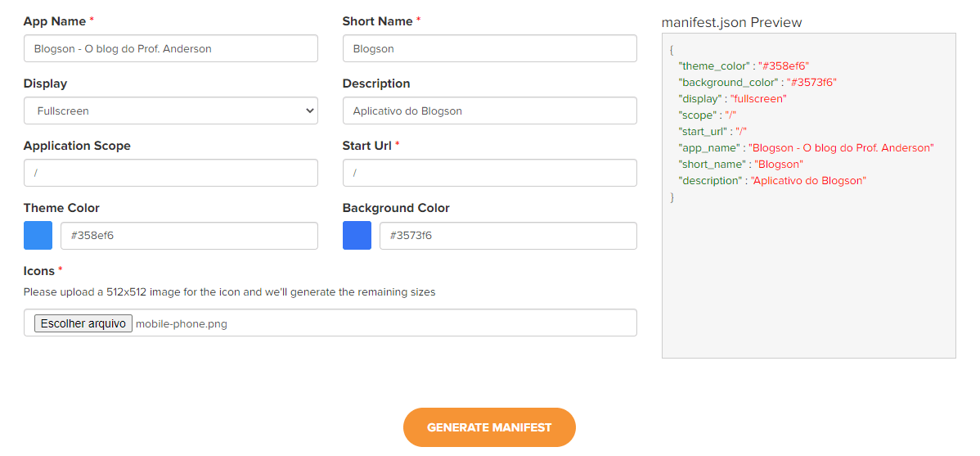The width and height of the screenshot is (980, 456).
Task: Click the Description field with Aplicativo do Blogson
Action: [490, 111]
